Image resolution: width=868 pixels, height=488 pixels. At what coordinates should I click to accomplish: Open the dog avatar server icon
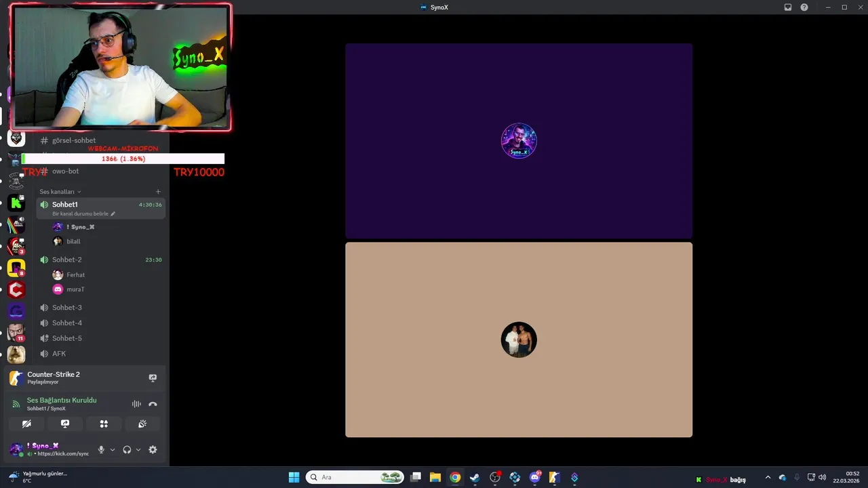click(16, 354)
